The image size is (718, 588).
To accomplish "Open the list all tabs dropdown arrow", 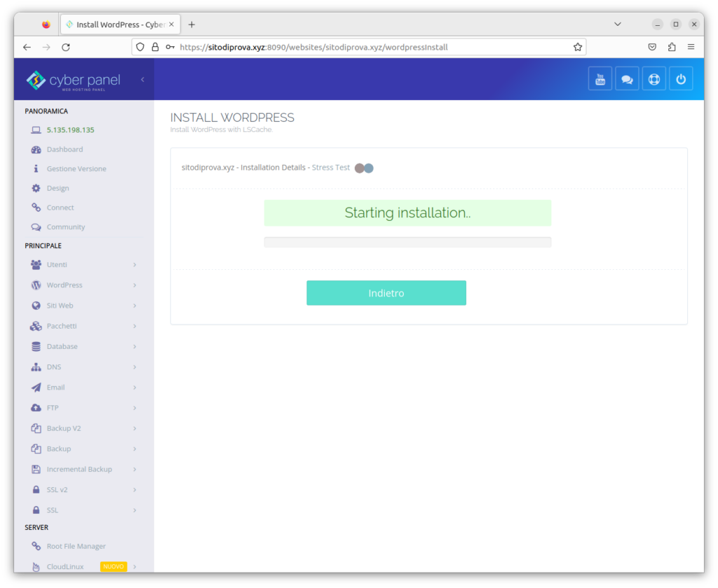I will 617,25.
